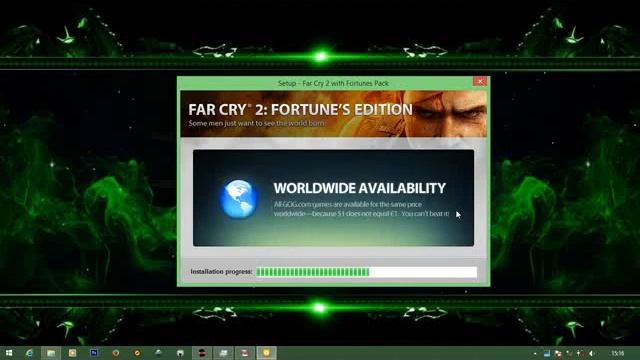Click the installation progress bar

point(367,272)
